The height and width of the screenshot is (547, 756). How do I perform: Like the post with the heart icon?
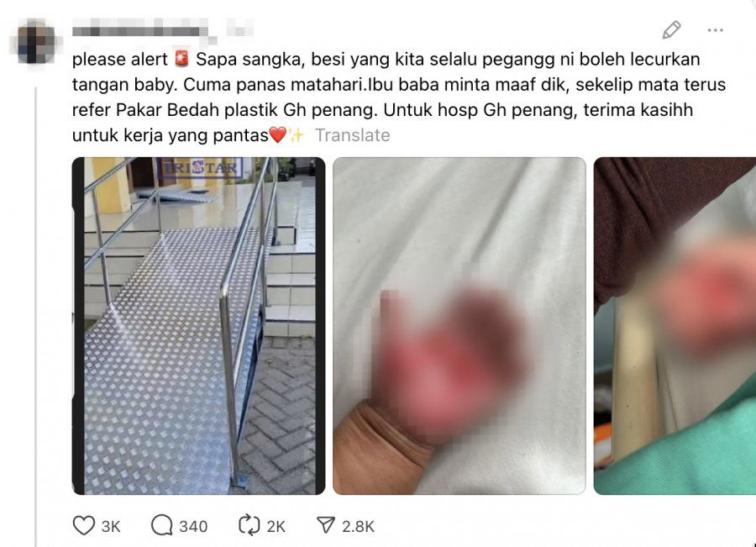pyautogui.click(x=83, y=526)
